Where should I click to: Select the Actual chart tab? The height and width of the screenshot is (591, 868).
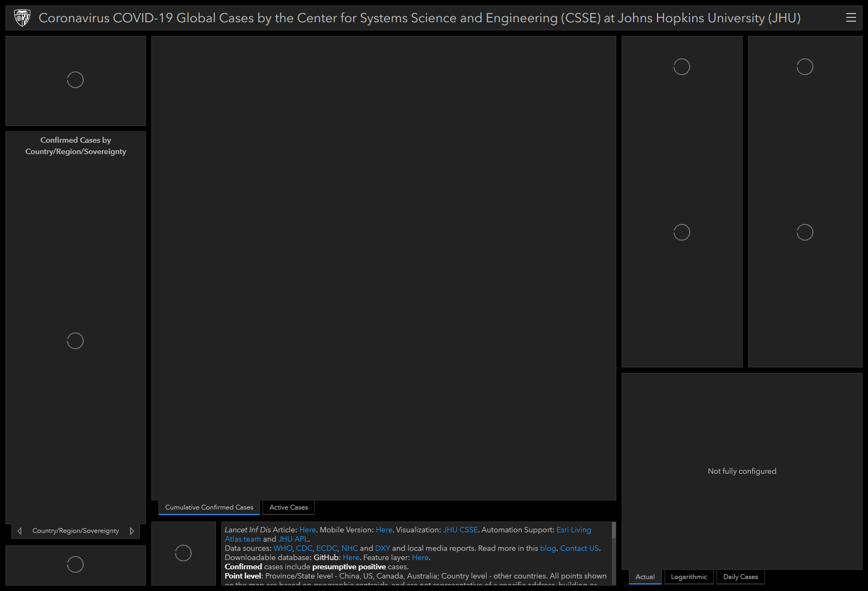(645, 577)
